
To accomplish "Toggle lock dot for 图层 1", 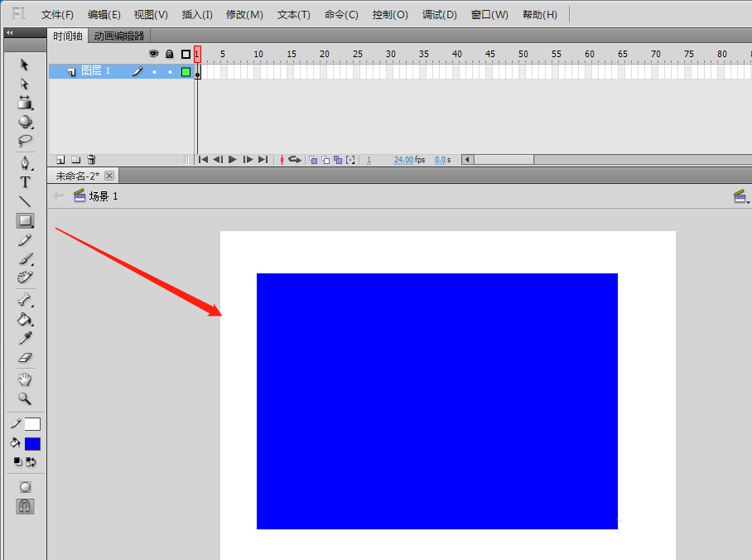I will coord(171,72).
